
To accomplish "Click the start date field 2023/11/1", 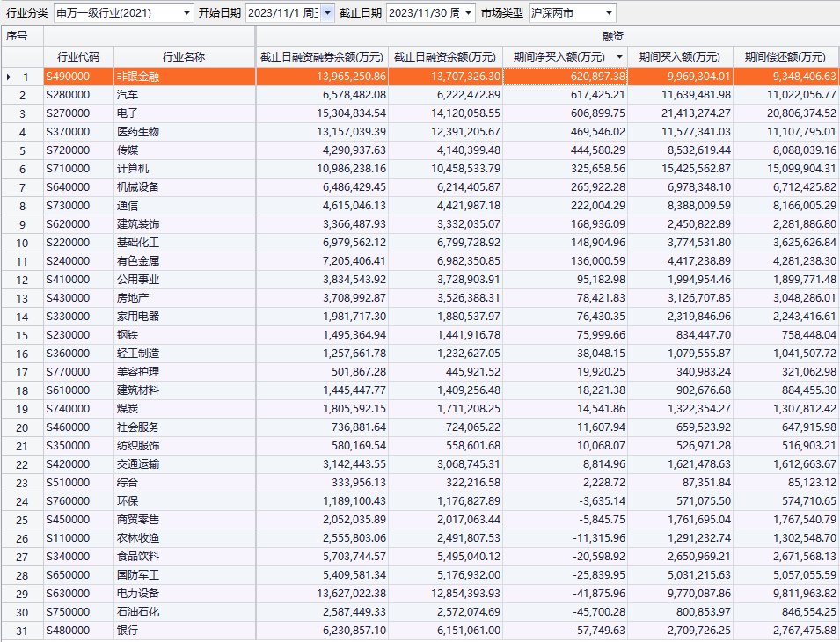I will pos(281,13).
